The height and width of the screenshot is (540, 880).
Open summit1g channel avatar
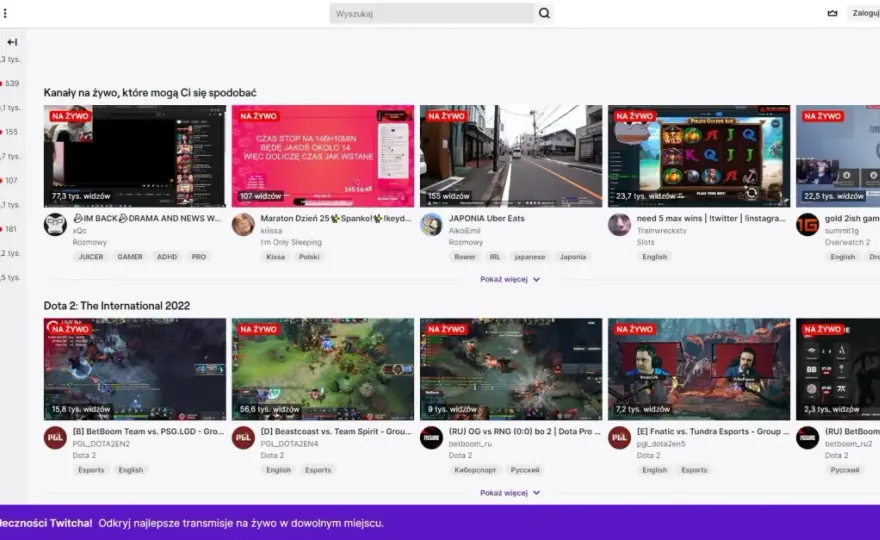tap(807, 225)
